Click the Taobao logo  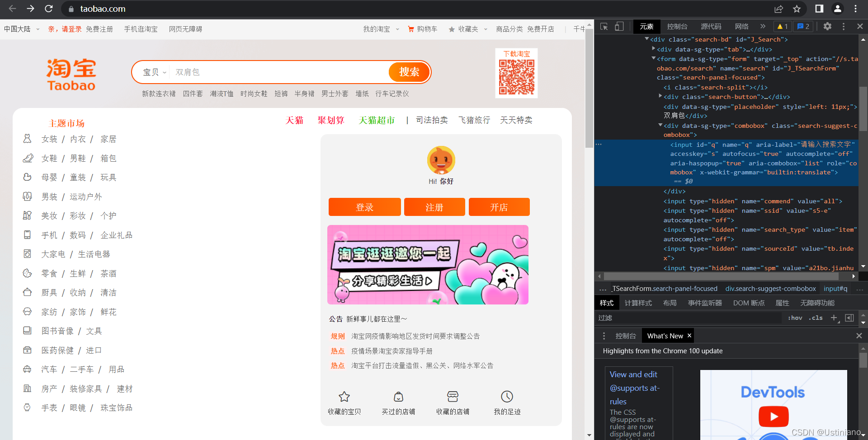[x=71, y=75]
